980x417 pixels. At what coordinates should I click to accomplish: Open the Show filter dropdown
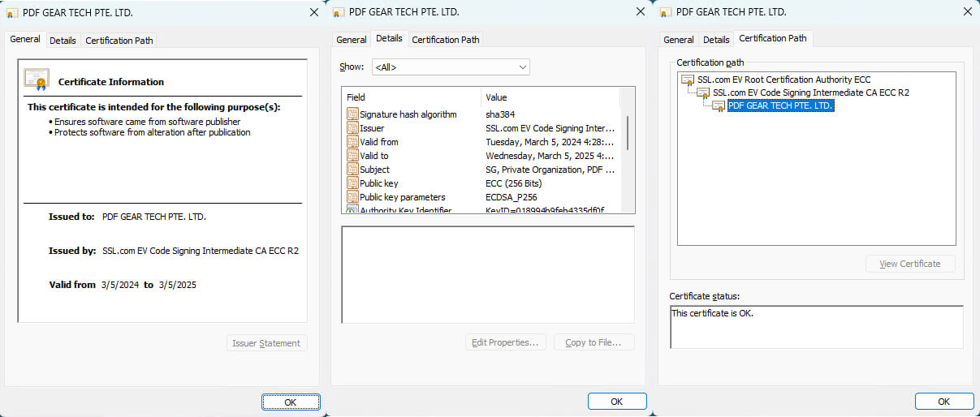pos(451,67)
